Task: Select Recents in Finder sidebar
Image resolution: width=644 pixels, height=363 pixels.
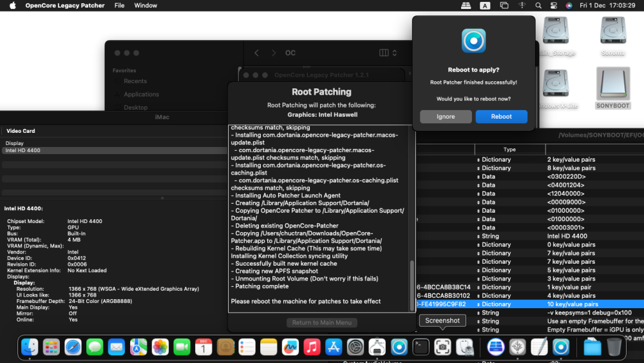Action: [x=135, y=81]
